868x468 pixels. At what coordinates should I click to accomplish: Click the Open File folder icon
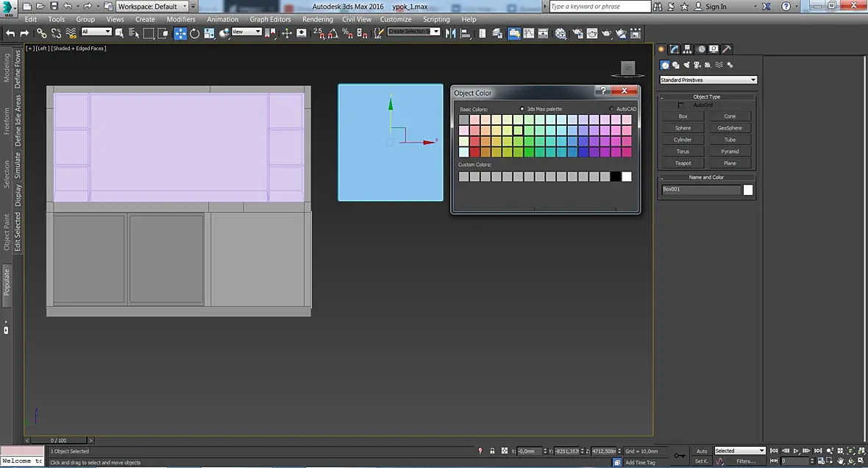pyautogui.click(x=40, y=6)
